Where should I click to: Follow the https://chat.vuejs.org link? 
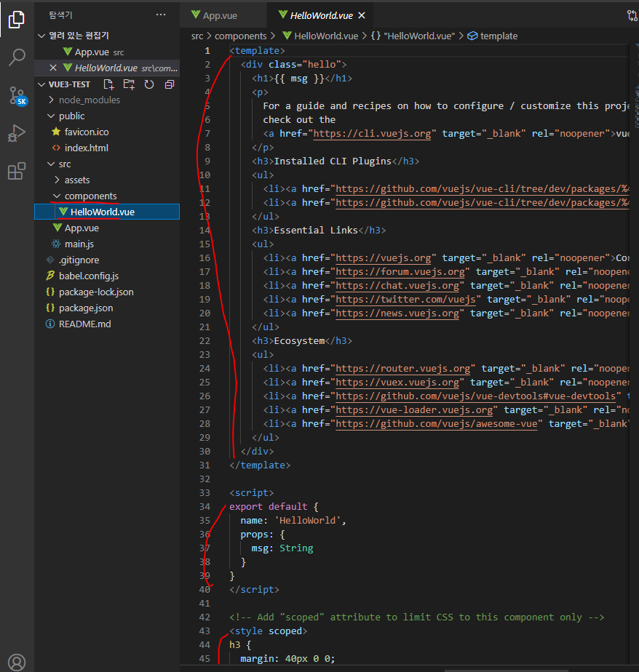point(397,285)
